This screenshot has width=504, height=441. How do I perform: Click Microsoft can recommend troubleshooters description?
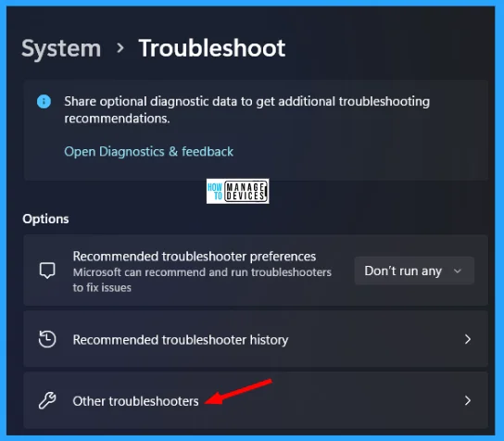pyautogui.click(x=202, y=280)
